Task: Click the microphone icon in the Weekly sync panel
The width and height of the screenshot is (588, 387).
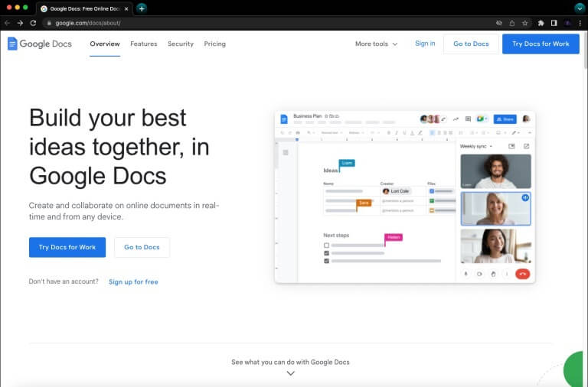Action: (x=465, y=274)
